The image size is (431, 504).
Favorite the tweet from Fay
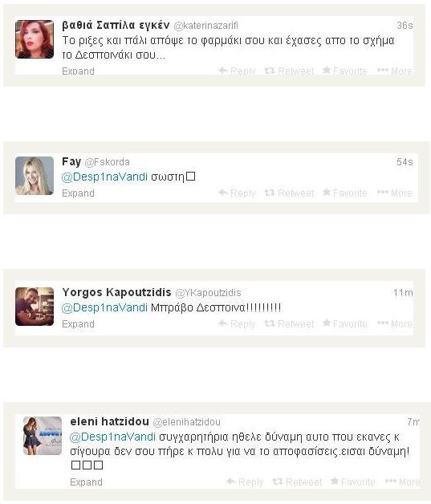(345, 193)
